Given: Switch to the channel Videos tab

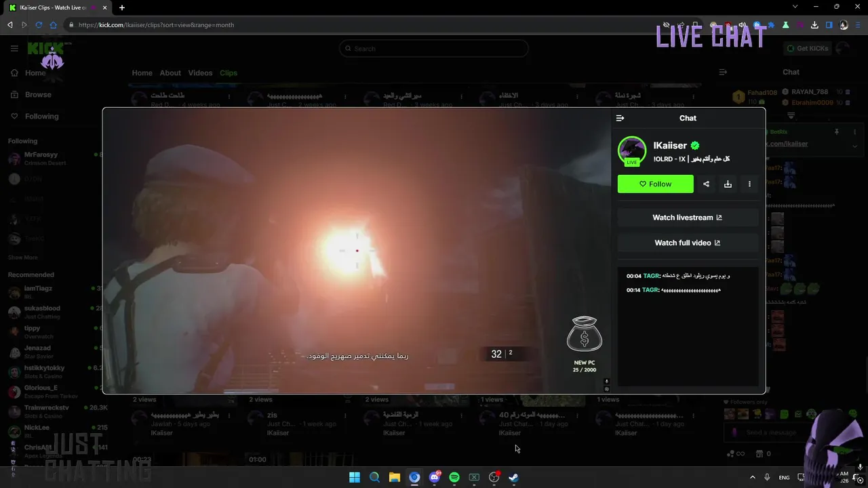Looking at the screenshot, I should pyautogui.click(x=200, y=73).
